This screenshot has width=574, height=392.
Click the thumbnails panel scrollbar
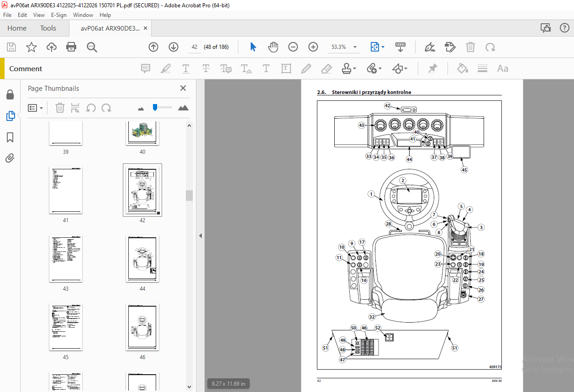click(189, 195)
